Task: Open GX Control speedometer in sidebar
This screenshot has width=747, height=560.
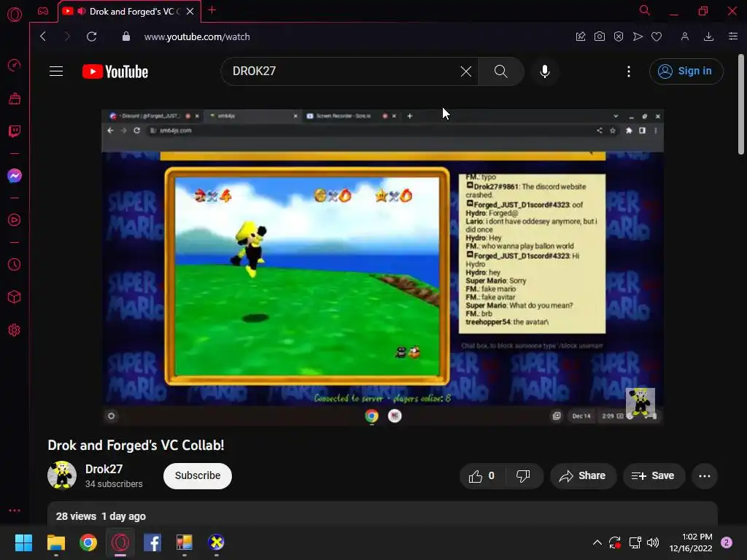Action: point(15,65)
